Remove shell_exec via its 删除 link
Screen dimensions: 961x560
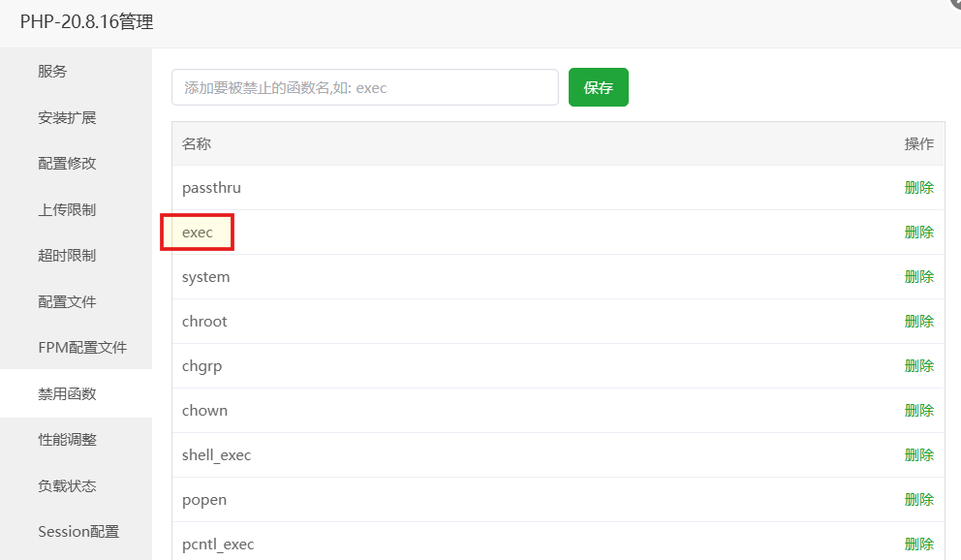(918, 455)
